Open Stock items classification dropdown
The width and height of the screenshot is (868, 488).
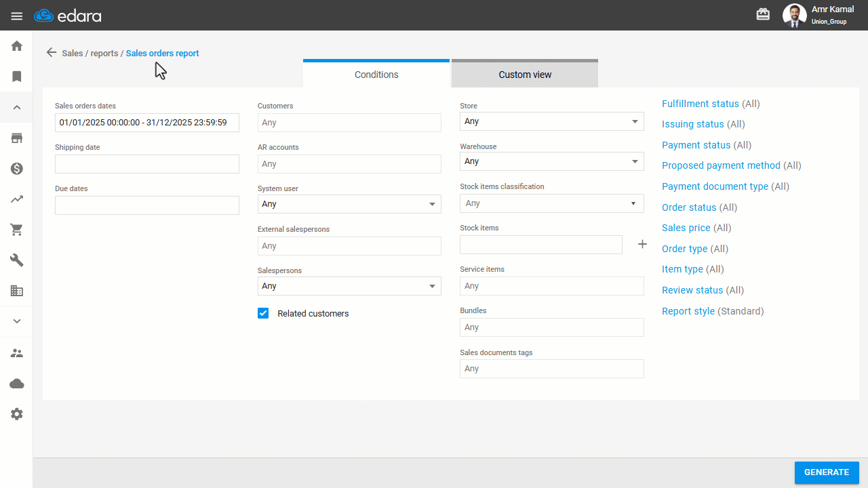[552, 203]
